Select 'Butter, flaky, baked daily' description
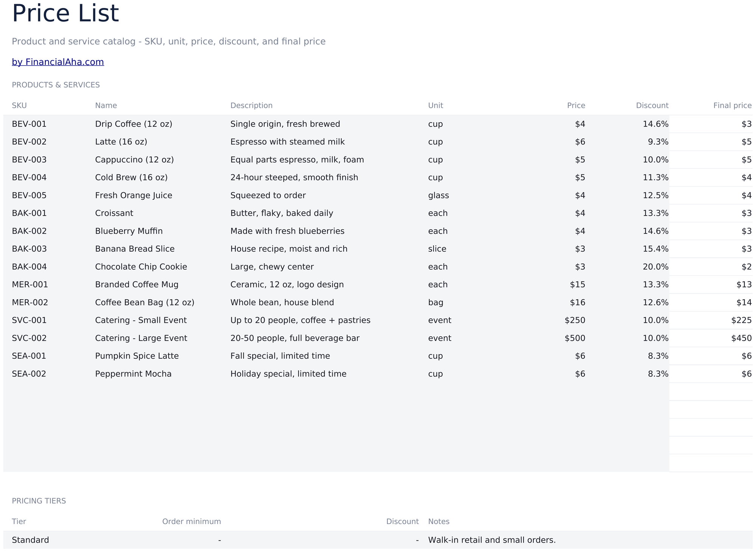 point(282,213)
